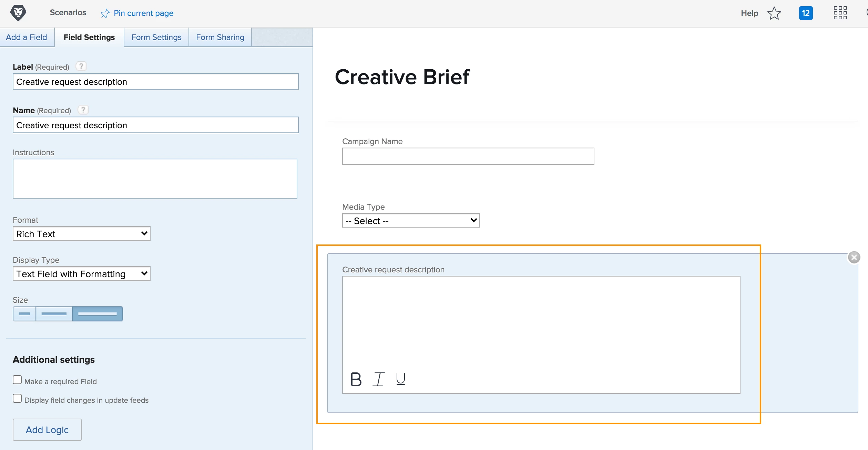
Task: Click the Pin current page link
Action: pos(137,13)
